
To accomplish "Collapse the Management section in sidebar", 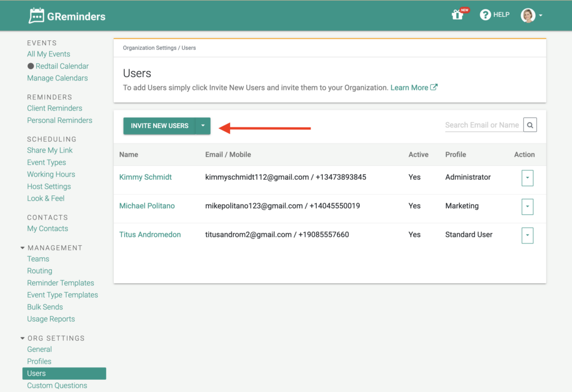I will point(22,248).
